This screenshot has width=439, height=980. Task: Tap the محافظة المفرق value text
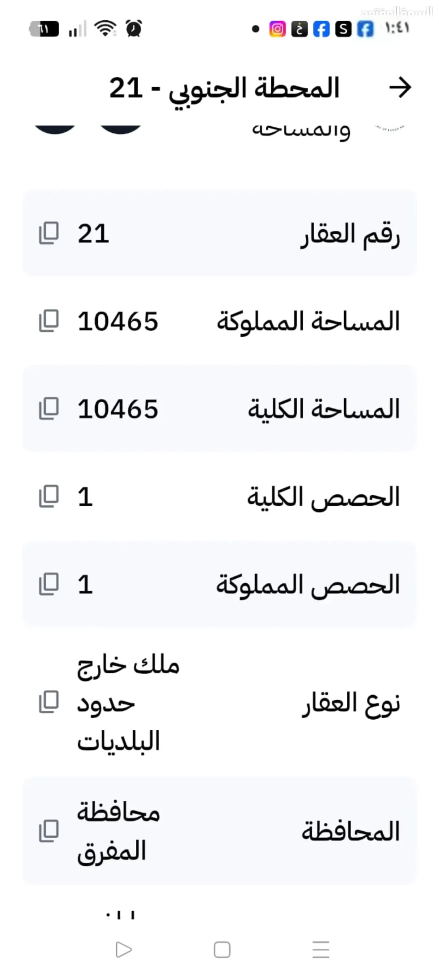pyautogui.click(x=119, y=831)
